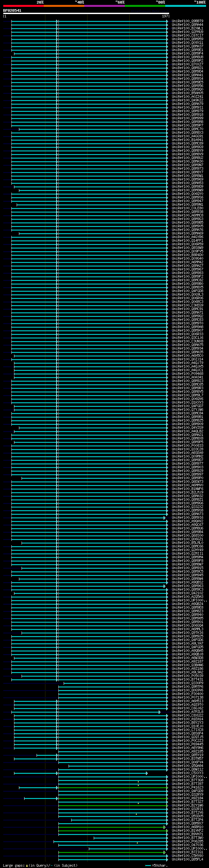This screenshot has width=209, height=868.
Task: Click the white query sequence bar
Action: pos(86,13)
